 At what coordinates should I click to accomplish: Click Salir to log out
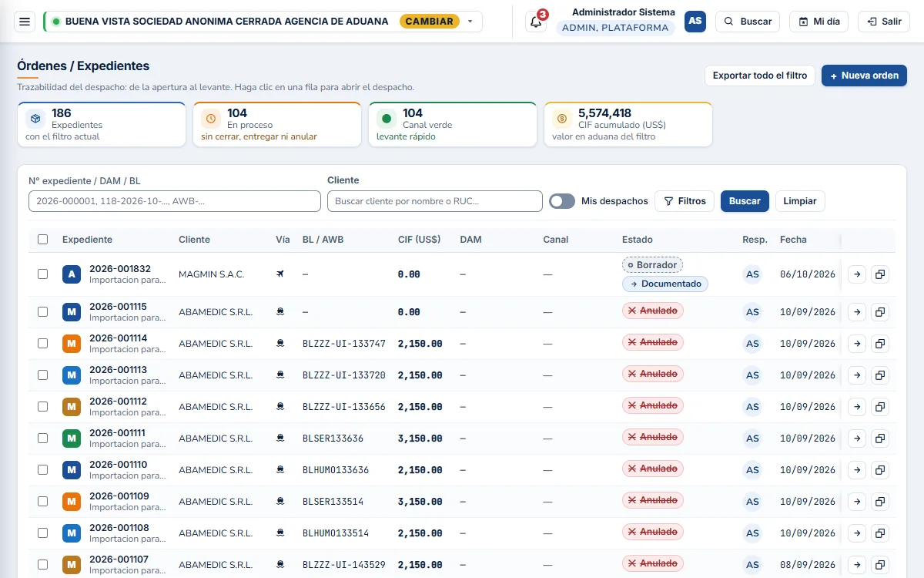(x=884, y=22)
